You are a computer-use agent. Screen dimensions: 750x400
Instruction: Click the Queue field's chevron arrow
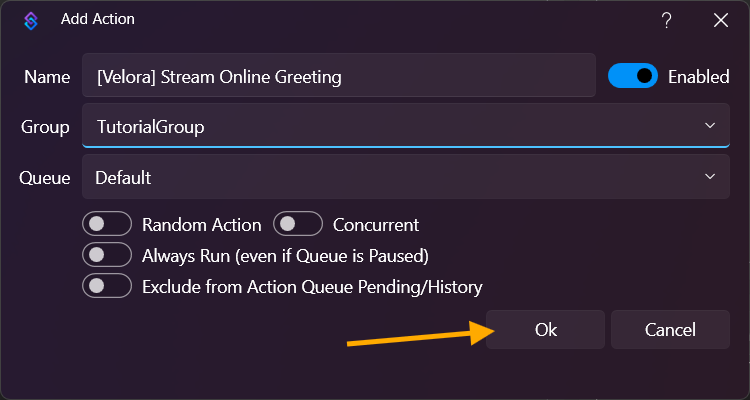(x=710, y=177)
